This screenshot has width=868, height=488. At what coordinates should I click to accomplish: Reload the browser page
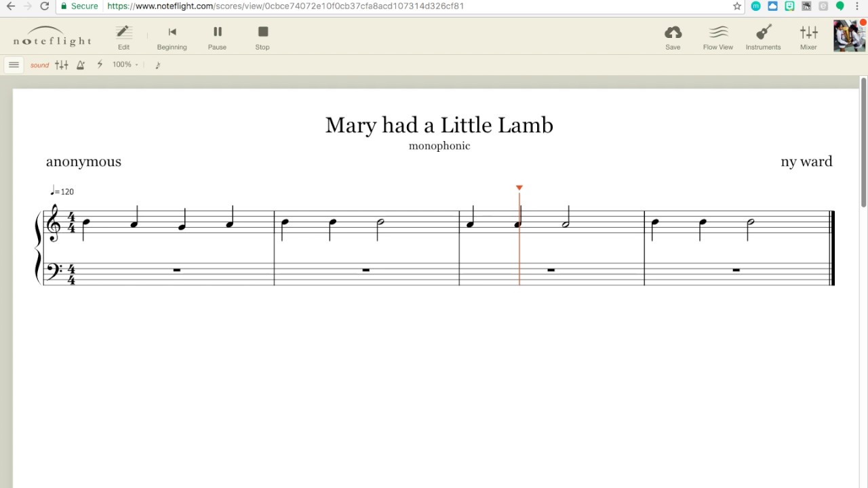click(45, 6)
